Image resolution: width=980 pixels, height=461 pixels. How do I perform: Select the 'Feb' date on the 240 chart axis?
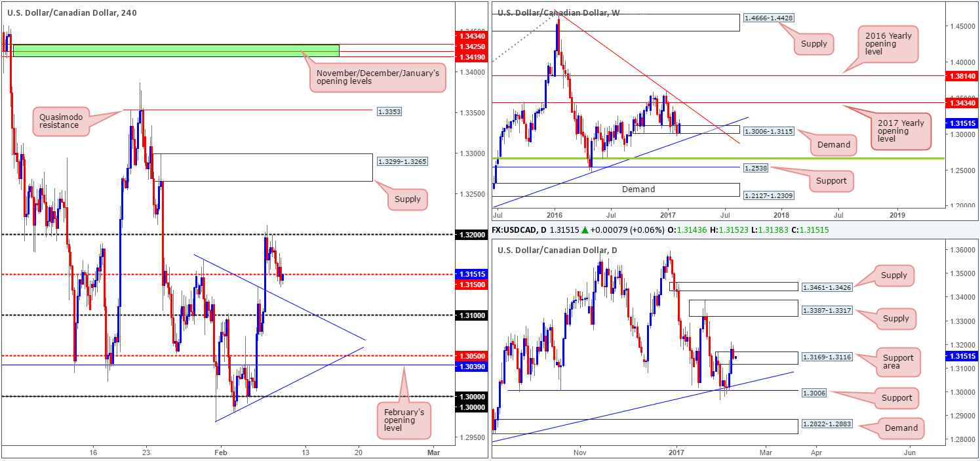[x=222, y=452]
